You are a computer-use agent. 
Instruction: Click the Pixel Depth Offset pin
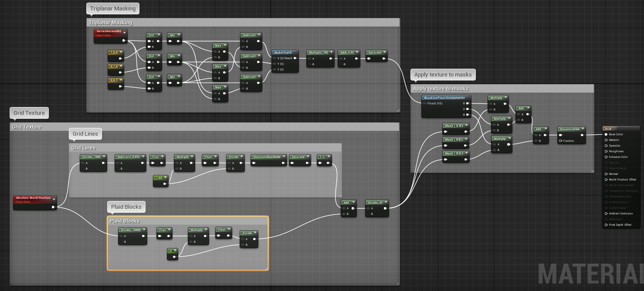pos(606,225)
